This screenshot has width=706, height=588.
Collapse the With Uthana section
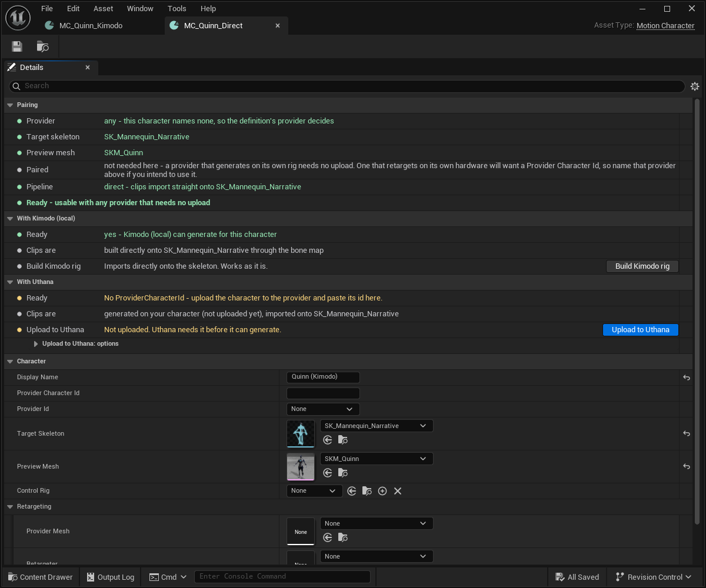(10, 282)
